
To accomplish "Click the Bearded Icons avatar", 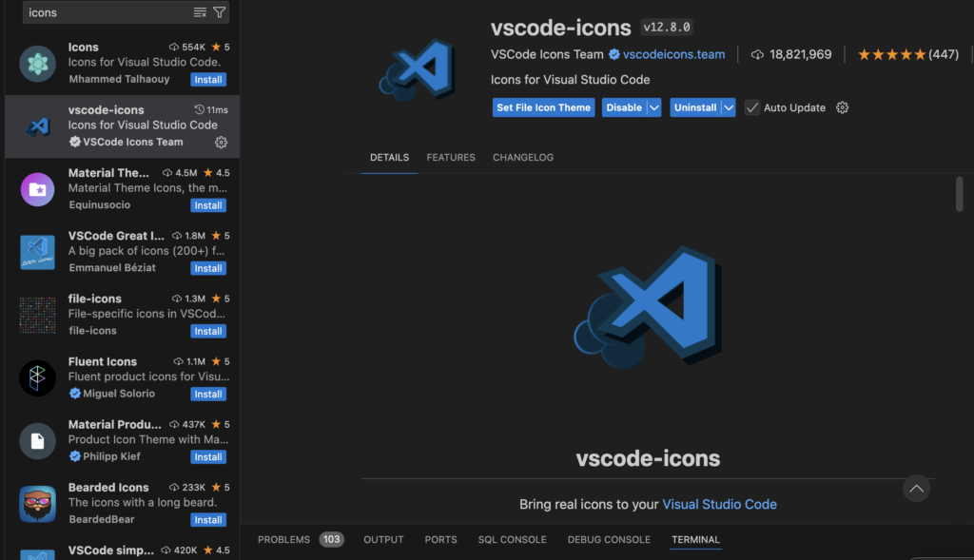I will (x=38, y=503).
